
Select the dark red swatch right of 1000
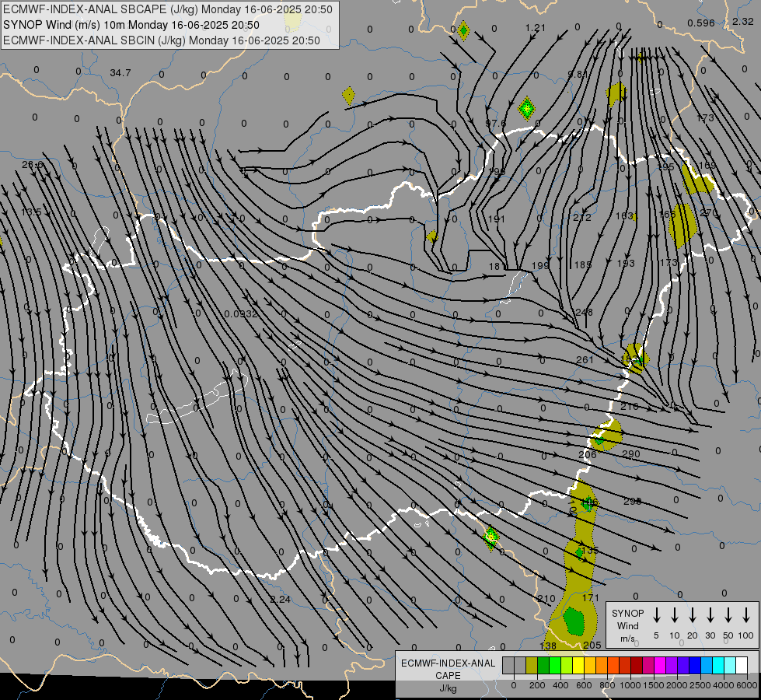[x=637, y=665]
